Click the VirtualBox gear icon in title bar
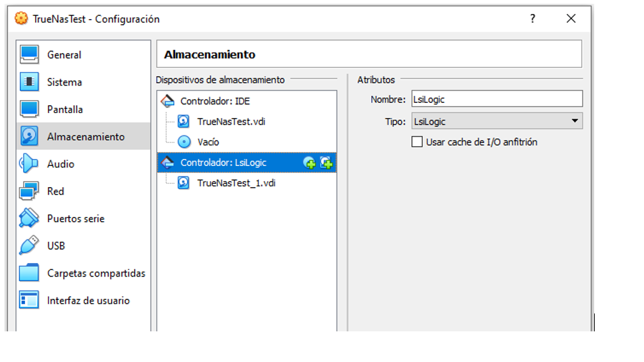 21,19
